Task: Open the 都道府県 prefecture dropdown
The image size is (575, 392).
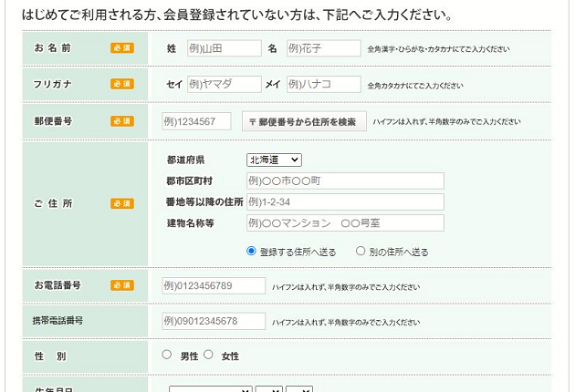Action: (x=274, y=160)
